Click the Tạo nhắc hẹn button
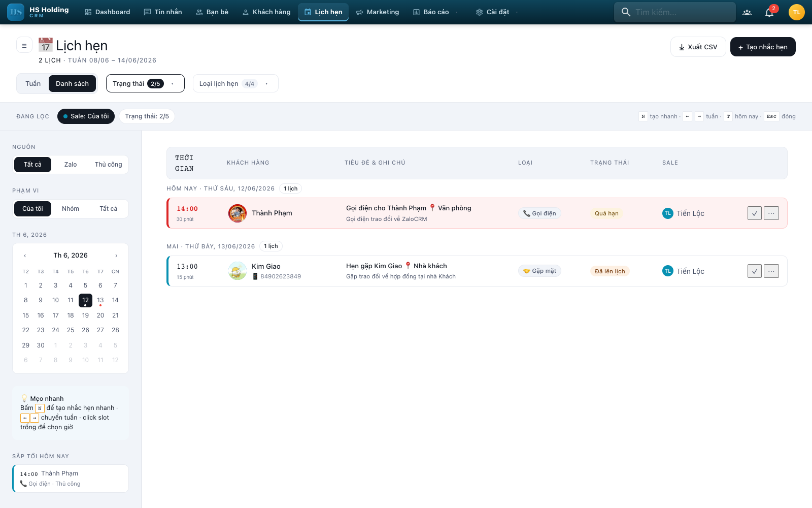This screenshot has height=508, width=812. 763,47
